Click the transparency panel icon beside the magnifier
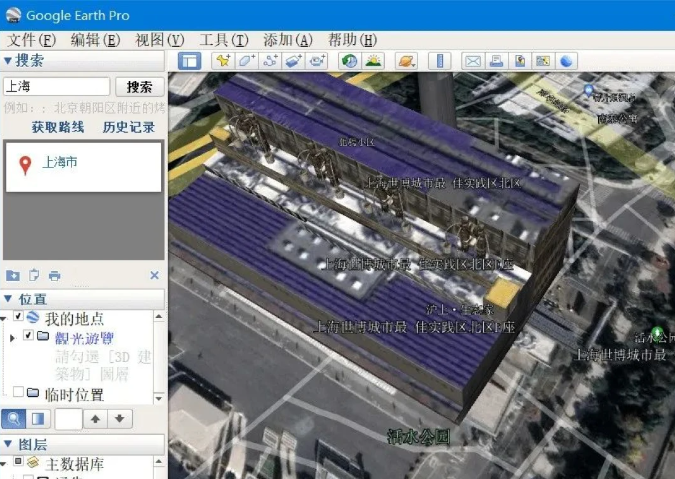 click(x=38, y=418)
